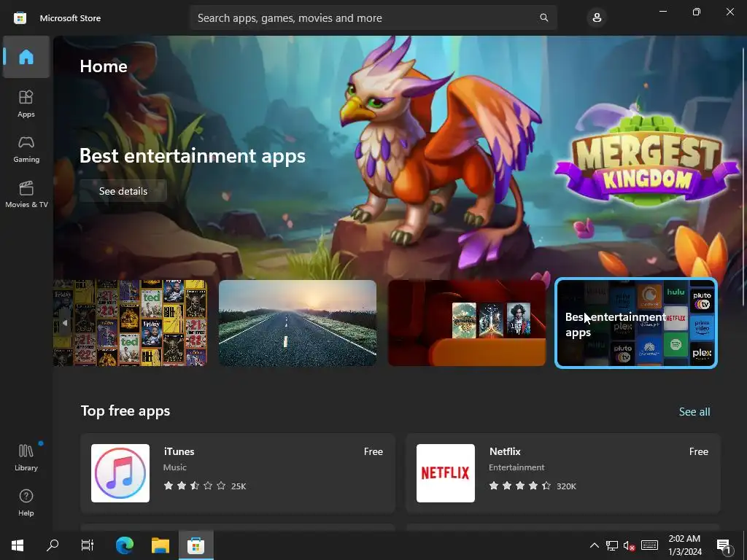This screenshot has height=560, width=747.
Task: Click the iTunes 25K star rating
Action: tap(204, 486)
